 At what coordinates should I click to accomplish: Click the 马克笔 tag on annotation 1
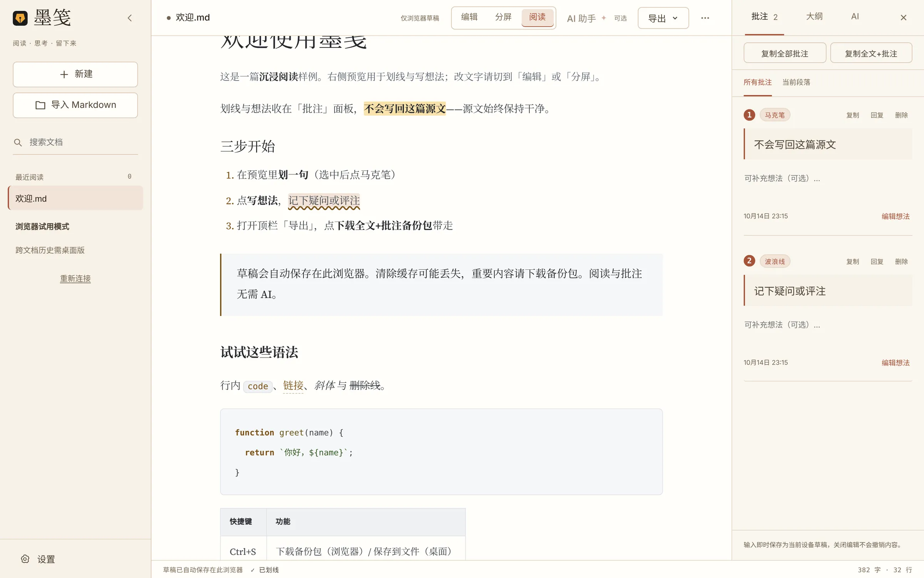point(775,115)
